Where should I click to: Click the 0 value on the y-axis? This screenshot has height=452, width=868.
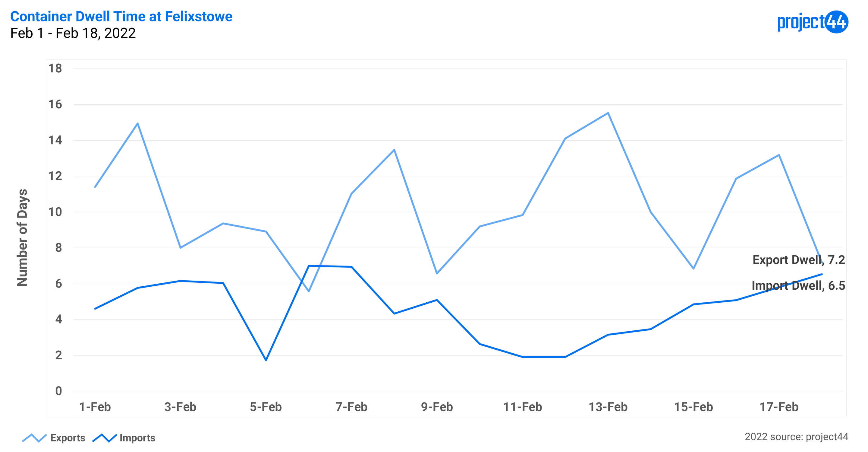59,391
